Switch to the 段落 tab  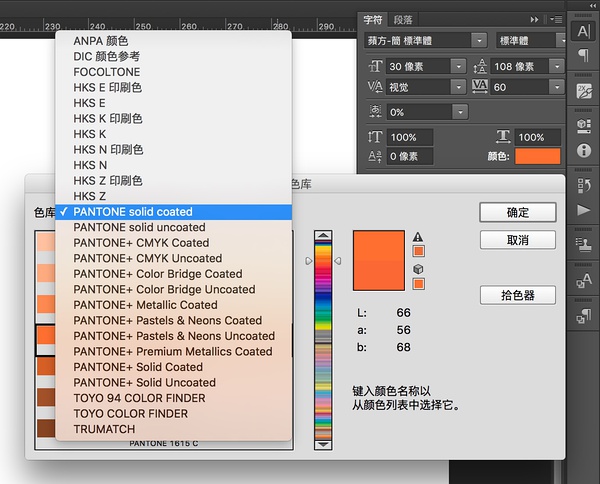[403, 20]
